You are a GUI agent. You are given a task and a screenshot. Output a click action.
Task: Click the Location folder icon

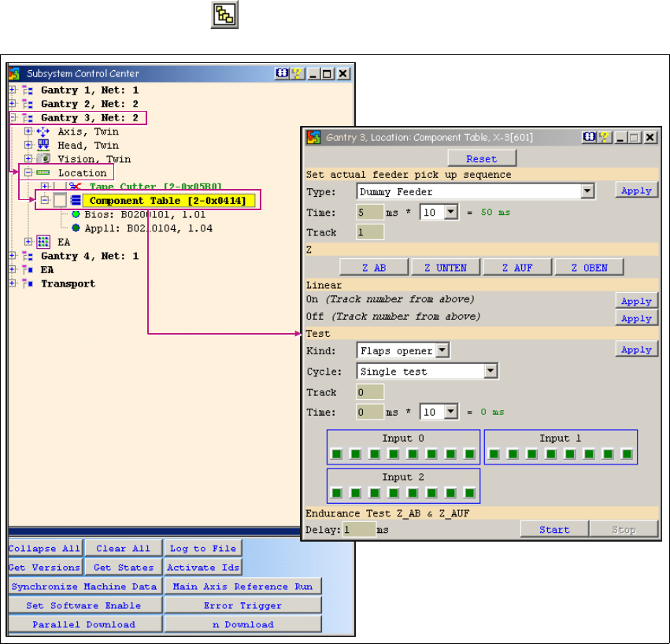[x=44, y=172]
